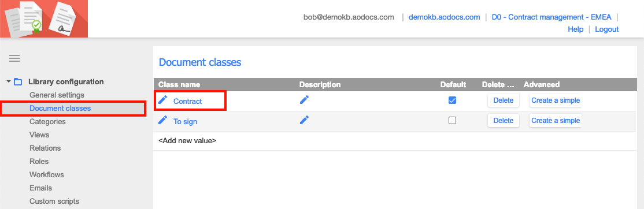Click the pencil icon beside Contract

[163, 99]
